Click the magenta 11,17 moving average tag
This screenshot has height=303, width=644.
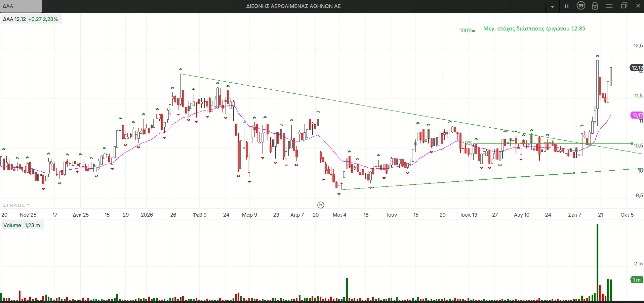pyautogui.click(x=637, y=115)
